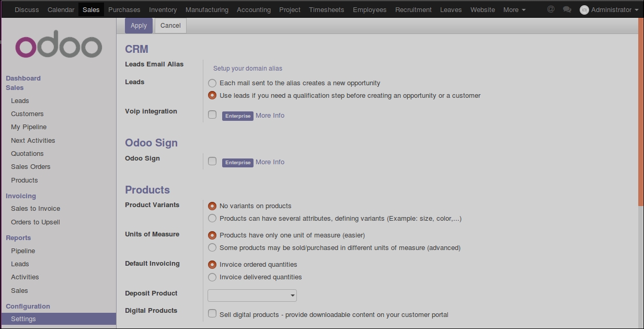Screen dimensions: 644x329
Task: Click the Apply button
Action: point(139,26)
